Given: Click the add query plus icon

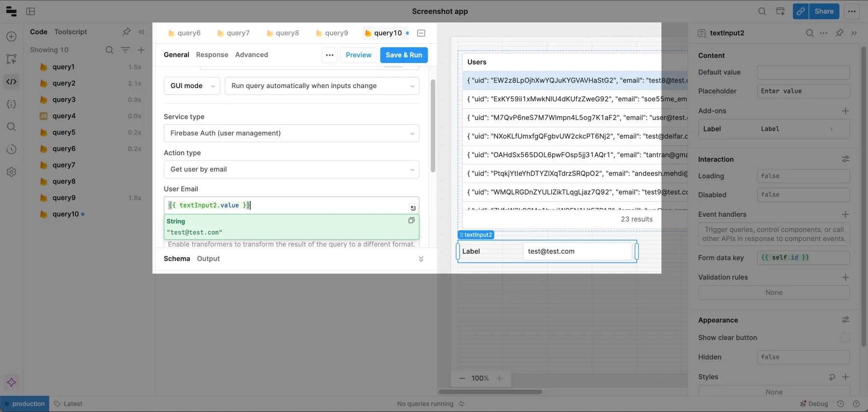Looking at the screenshot, I should [141, 50].
